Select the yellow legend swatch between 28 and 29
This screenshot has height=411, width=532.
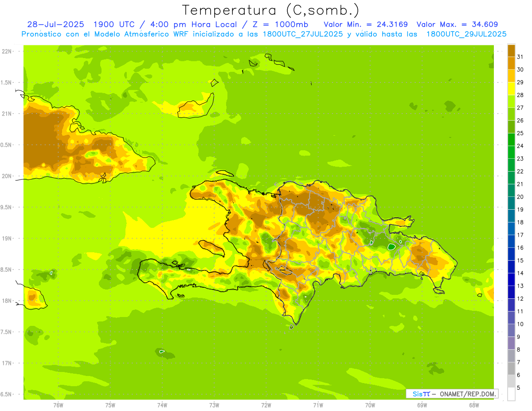tap(511, 89)
